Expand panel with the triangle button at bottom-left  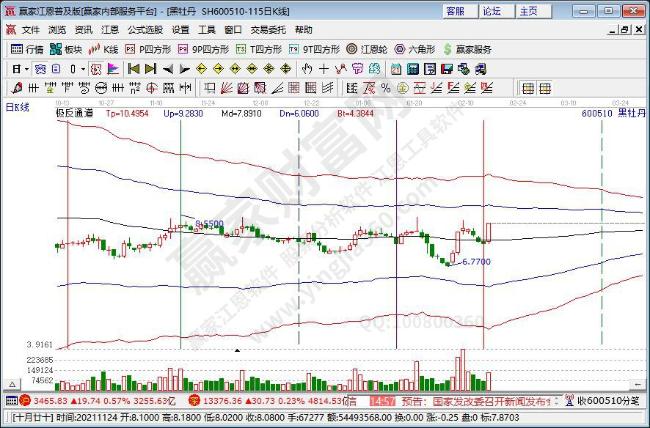pyautogui.click(x=12, y=384)
